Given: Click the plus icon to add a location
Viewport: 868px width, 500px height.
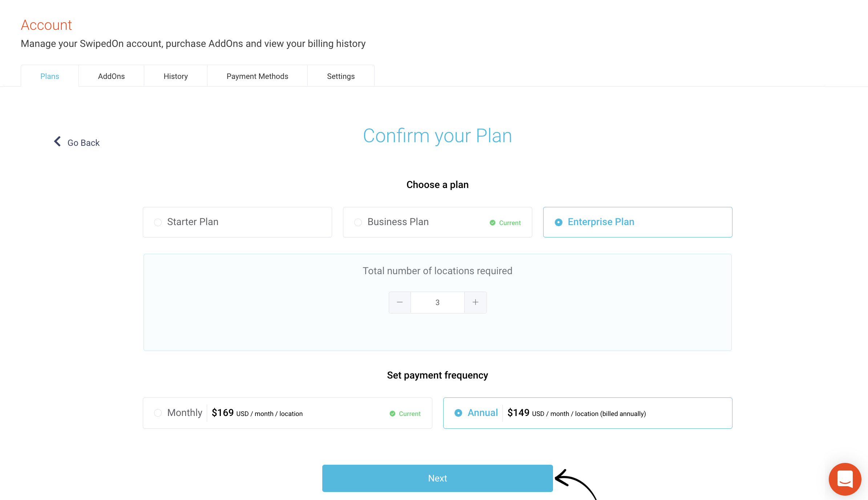Looking at the screenshot, I should 475,302.
